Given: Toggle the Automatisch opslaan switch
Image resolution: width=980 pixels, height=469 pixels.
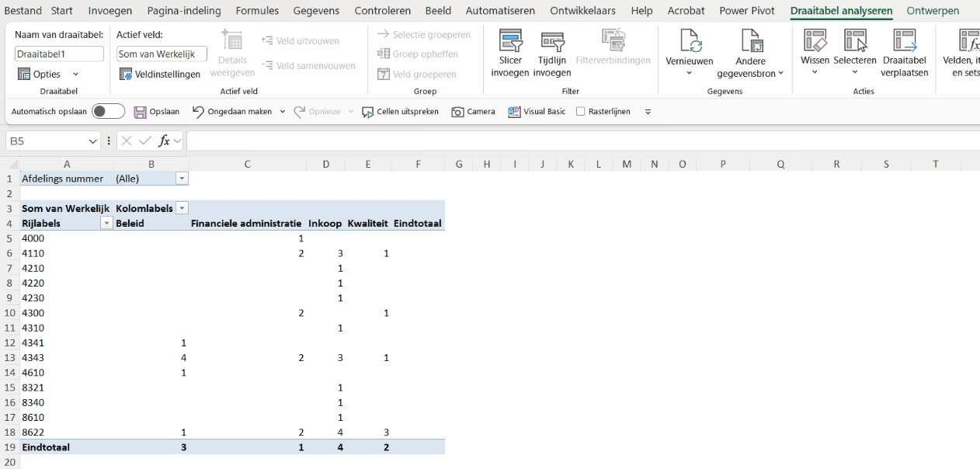Looking at the screenshot, I should 108,112.
